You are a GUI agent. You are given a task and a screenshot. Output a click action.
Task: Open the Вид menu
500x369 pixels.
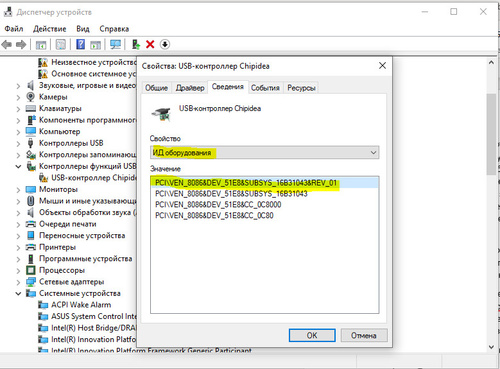[x=83, y=29]
